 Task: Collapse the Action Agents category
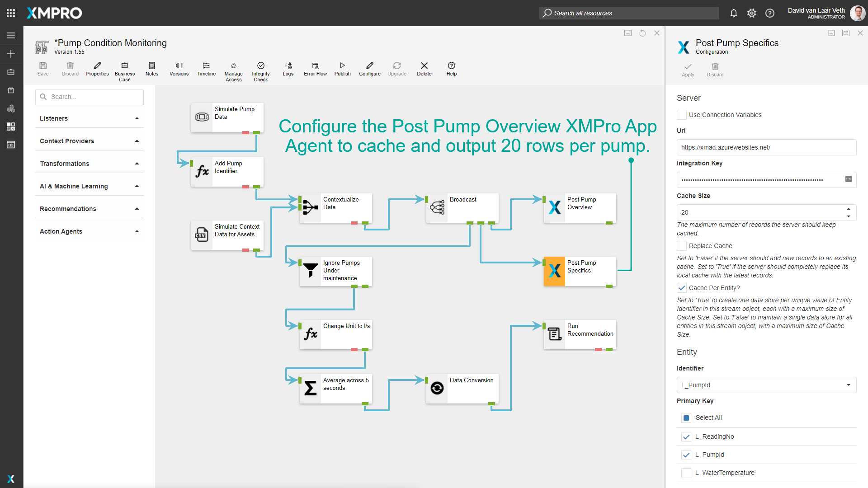point(90,231)
